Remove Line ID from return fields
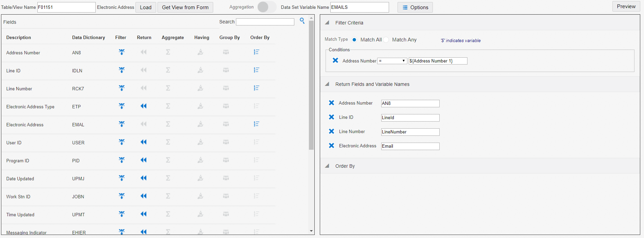644x238 pixels. tap(332, 117)
